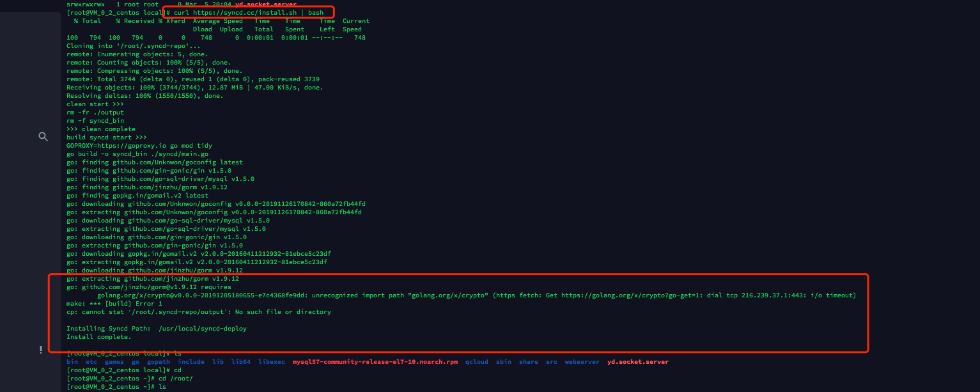Viewport: 980px width, 392px height.
Task: Click the '% Total' curl progress header
Action: point(88,21)
